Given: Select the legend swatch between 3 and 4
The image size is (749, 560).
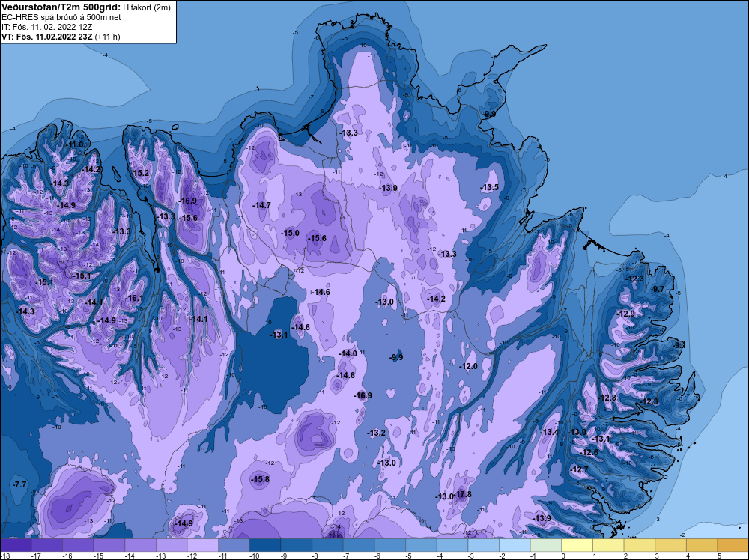Looking at the screenshot, I should [670, 545].
